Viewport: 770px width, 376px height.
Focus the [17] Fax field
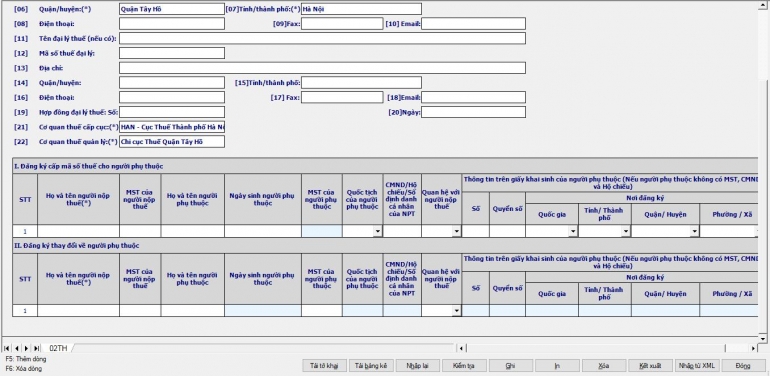pos(342,97)
